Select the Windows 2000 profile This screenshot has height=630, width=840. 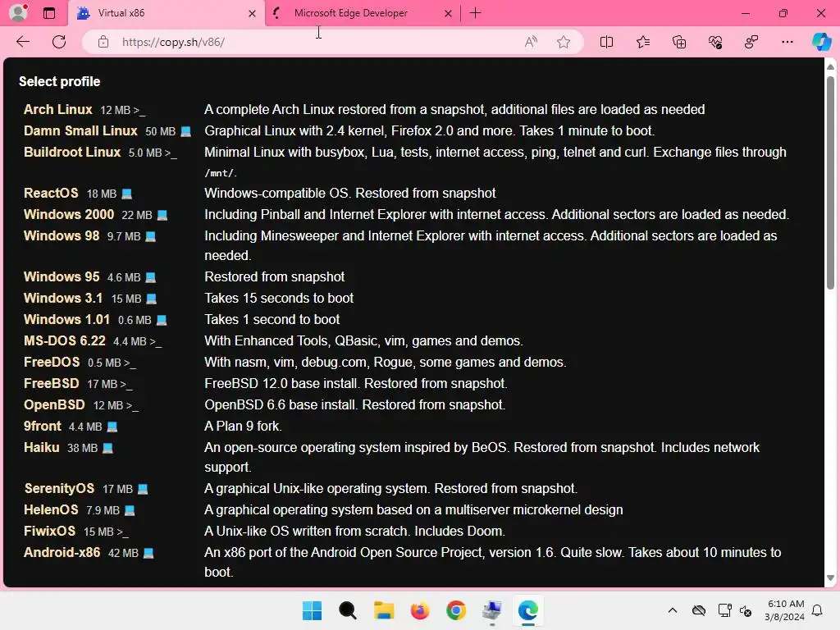click(x=69, y=214)
